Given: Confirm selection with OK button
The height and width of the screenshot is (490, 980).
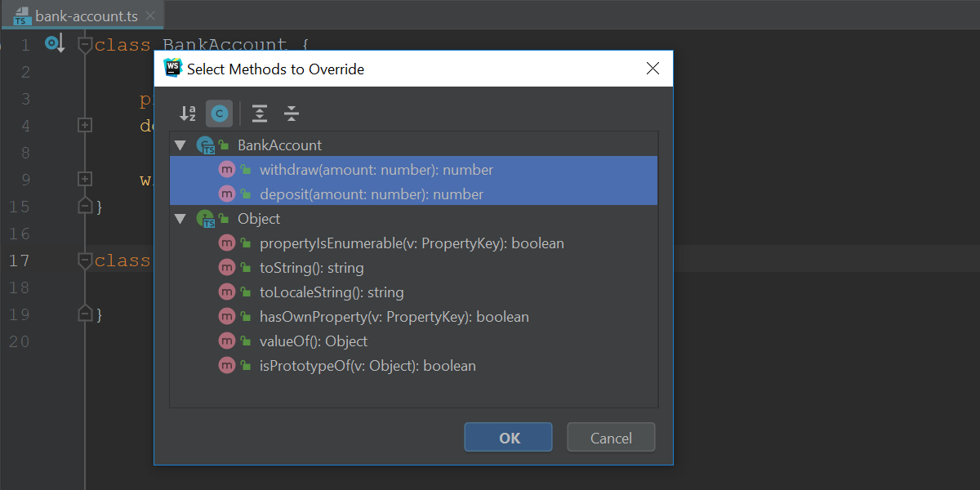Looking at the screenshot, I should (509, 438).
